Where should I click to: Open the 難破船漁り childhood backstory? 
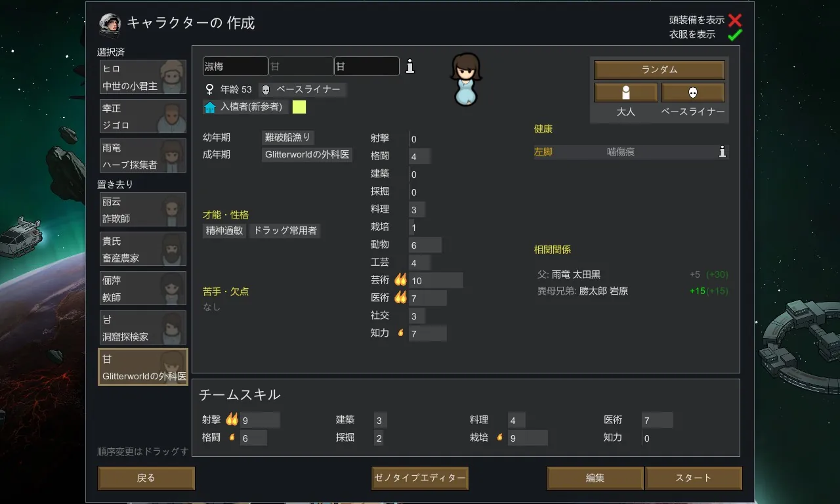click(x=287, y=138)
